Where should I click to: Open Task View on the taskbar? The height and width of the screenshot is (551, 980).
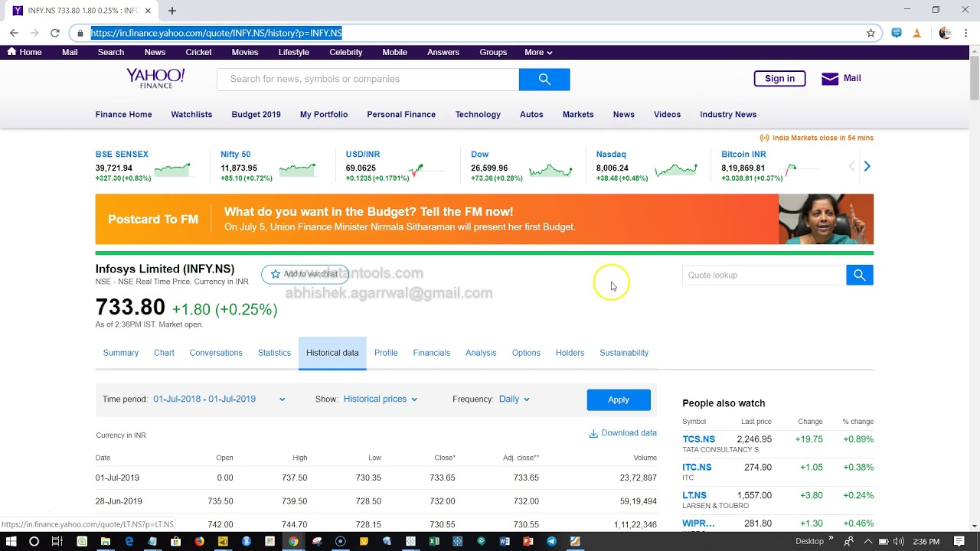click(57, 541)
